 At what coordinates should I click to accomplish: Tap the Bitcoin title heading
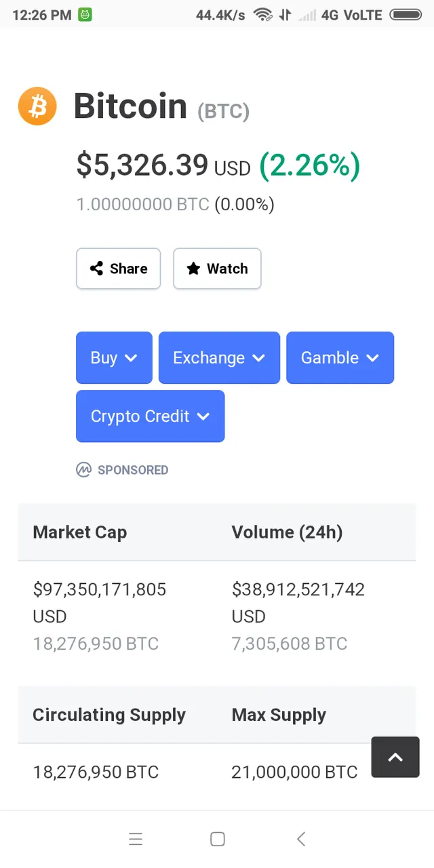[x=130, y=106]
